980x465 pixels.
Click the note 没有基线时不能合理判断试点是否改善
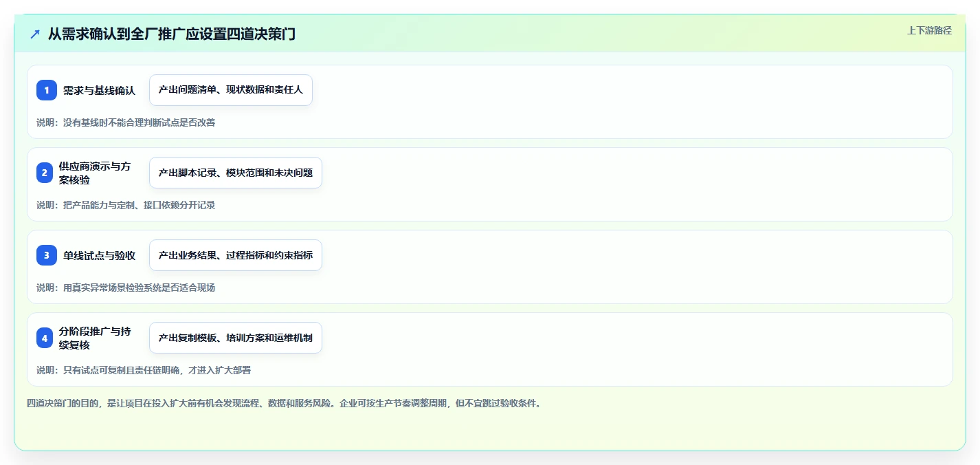139,122
